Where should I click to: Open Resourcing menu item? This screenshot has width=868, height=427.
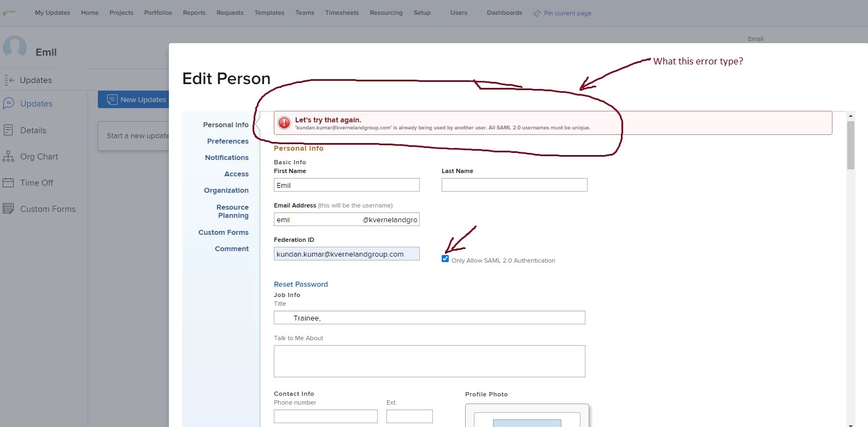[x=386, y=13]
